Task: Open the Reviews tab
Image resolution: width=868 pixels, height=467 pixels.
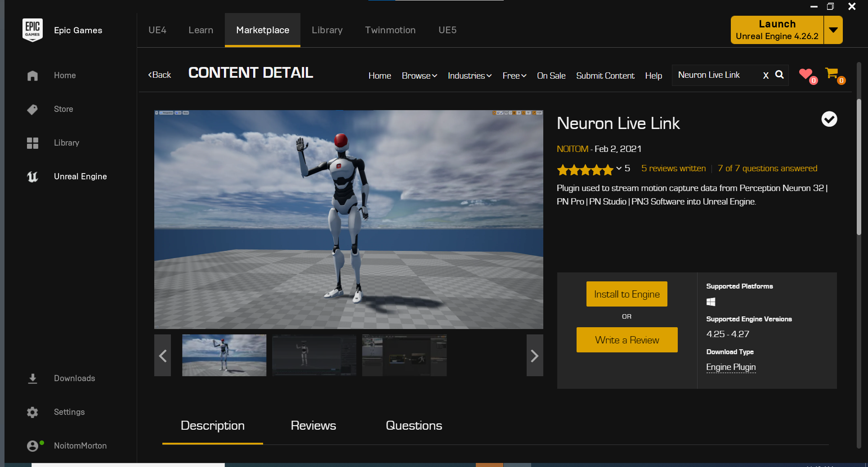Action: click(313, 426)
